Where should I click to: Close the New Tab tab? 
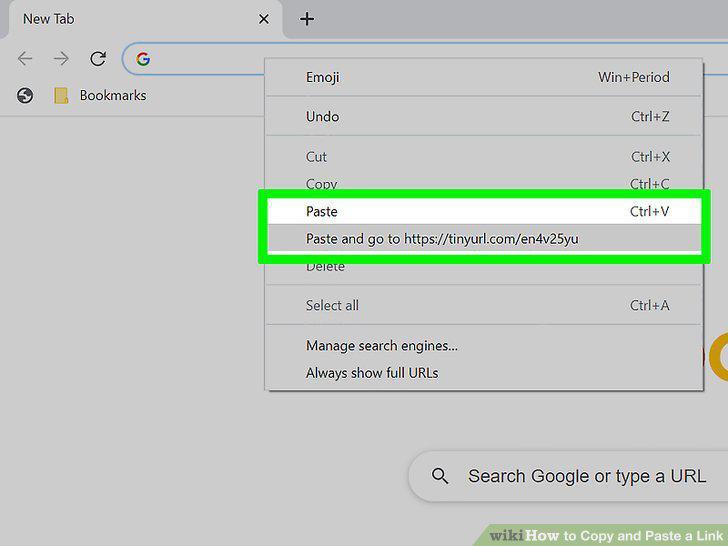click(x=264, y=19)
